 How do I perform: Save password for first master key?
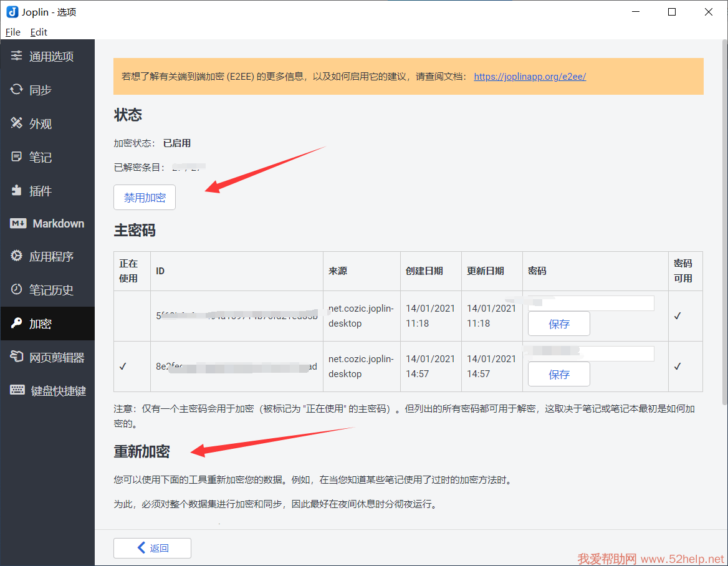[558, 324]
